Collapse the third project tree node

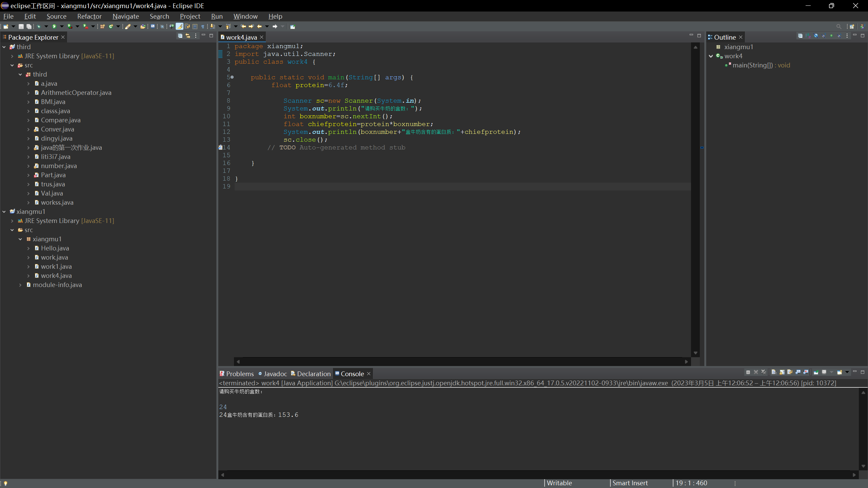pos(4,47)
